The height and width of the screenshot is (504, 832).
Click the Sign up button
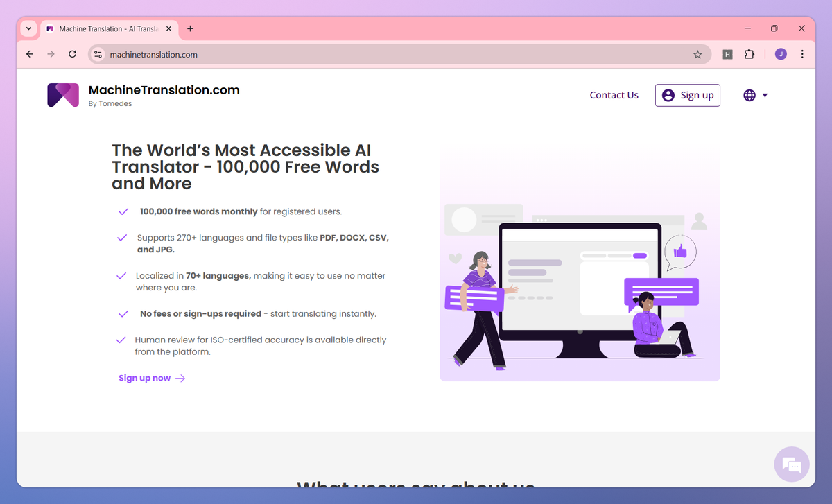[688, 95]
